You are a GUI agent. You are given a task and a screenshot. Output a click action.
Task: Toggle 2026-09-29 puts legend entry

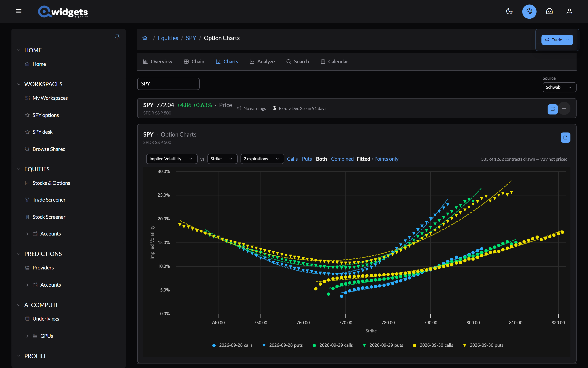pyautogui.click(x=383, y=345)
